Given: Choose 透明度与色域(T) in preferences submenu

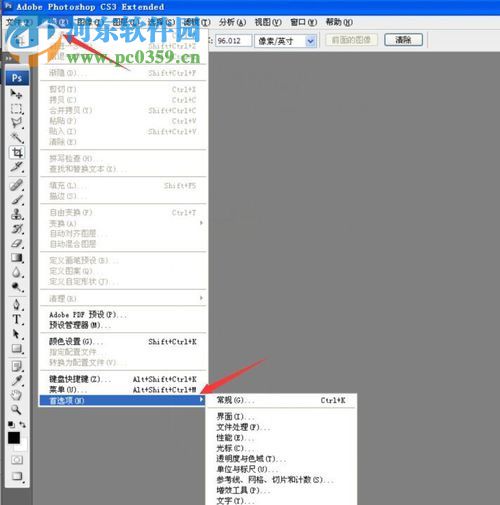Looking at the screenshot, I should pos(281,459).
